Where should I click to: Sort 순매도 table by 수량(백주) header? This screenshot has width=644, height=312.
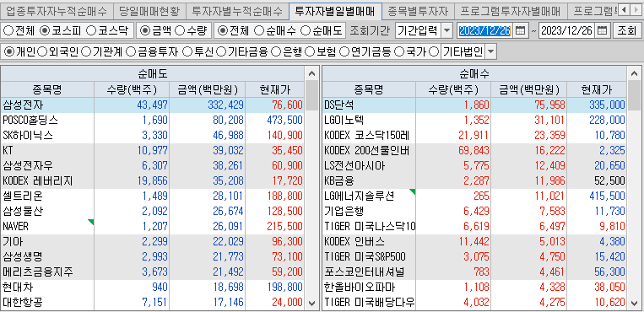point(132,89)
